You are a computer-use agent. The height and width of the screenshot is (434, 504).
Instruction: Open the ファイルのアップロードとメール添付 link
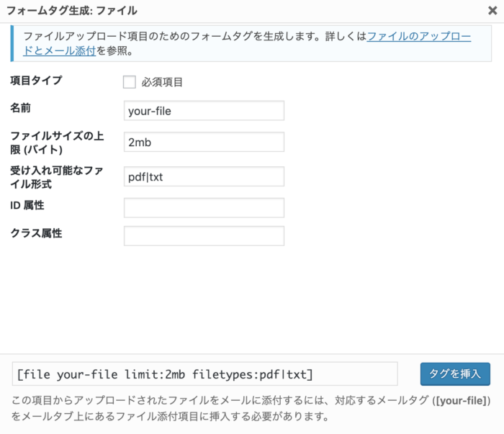[418, 35]
